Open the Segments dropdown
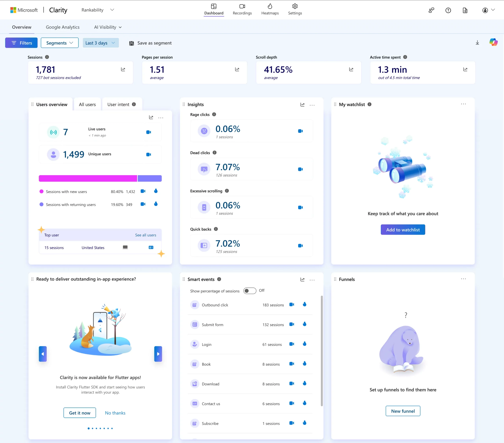This screenshot has width=504, height=443. (x=59, y=43)
